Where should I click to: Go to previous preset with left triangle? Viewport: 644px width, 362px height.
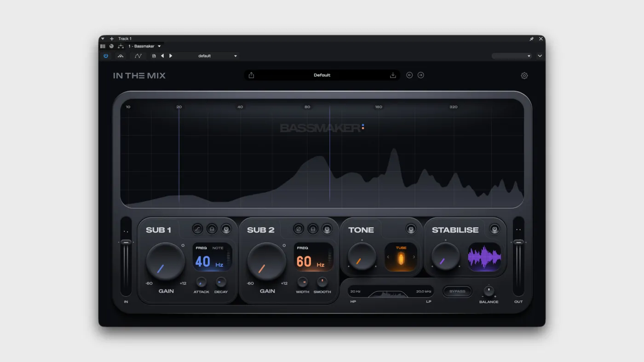tap(162, 56)
